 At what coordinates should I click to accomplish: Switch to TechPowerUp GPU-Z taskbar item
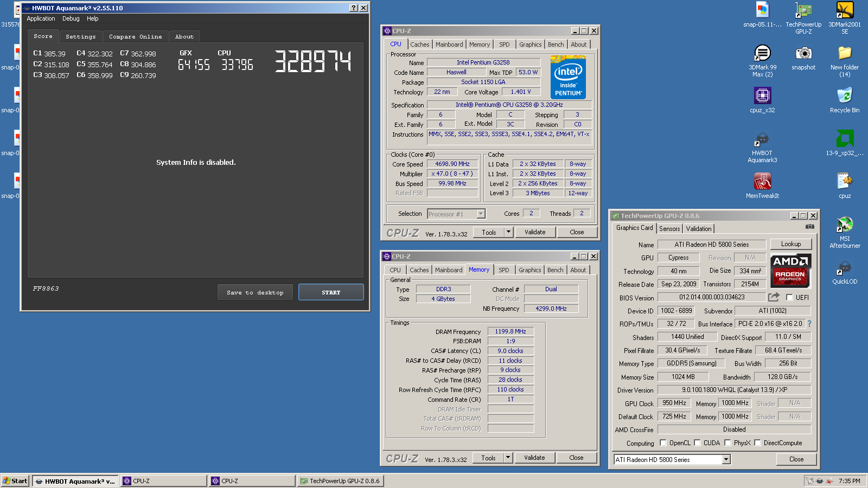coord(340,481)
